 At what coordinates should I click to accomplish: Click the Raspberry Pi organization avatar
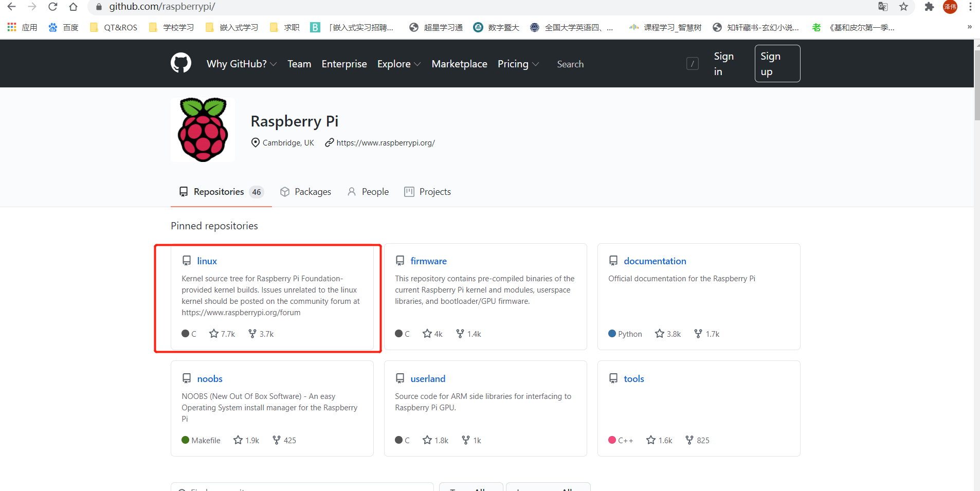coord(203,130)
